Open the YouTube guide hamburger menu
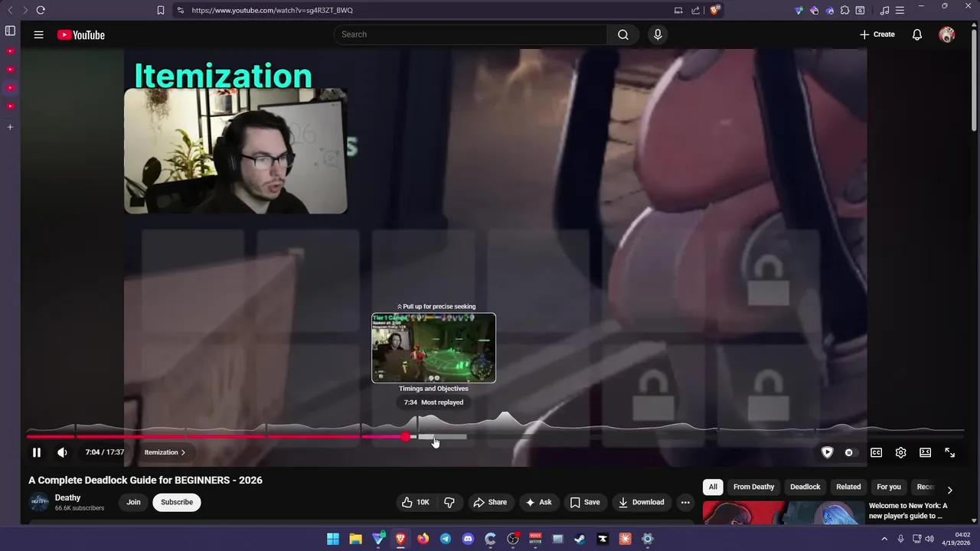This screenshot has width=980, height=551. (38, 34)
